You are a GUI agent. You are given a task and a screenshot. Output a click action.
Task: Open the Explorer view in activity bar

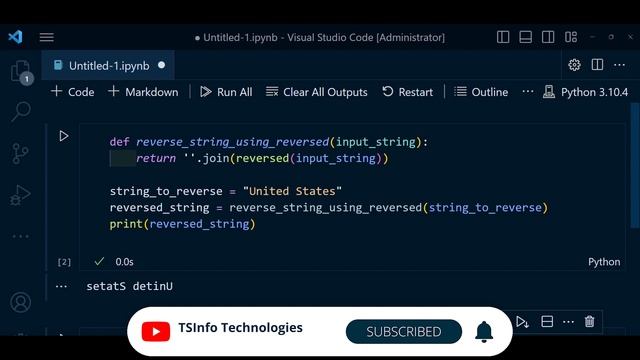[x=20, y=71]
